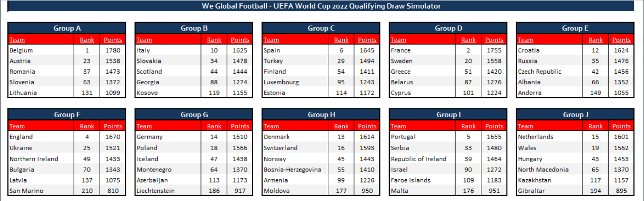The height and width of the screenshot is (201, 644).
Task: Click the Points header in Group J
Action: pyautogui.click(x=621, y=126)
